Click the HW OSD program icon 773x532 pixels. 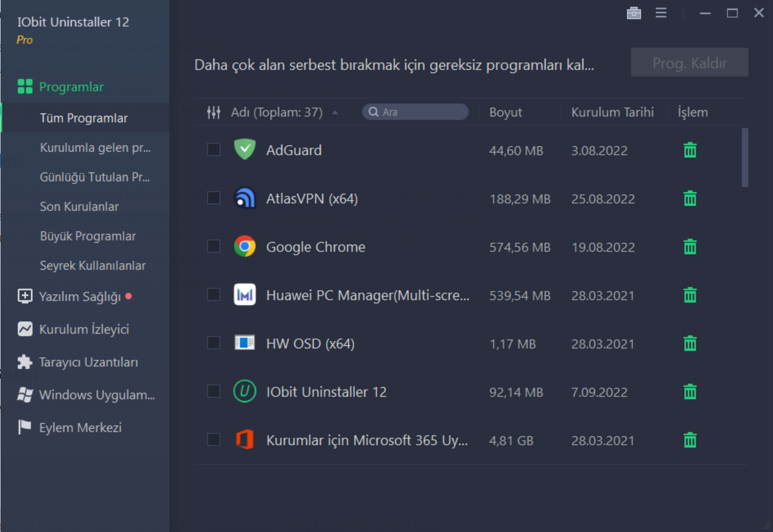click(245, 342)
